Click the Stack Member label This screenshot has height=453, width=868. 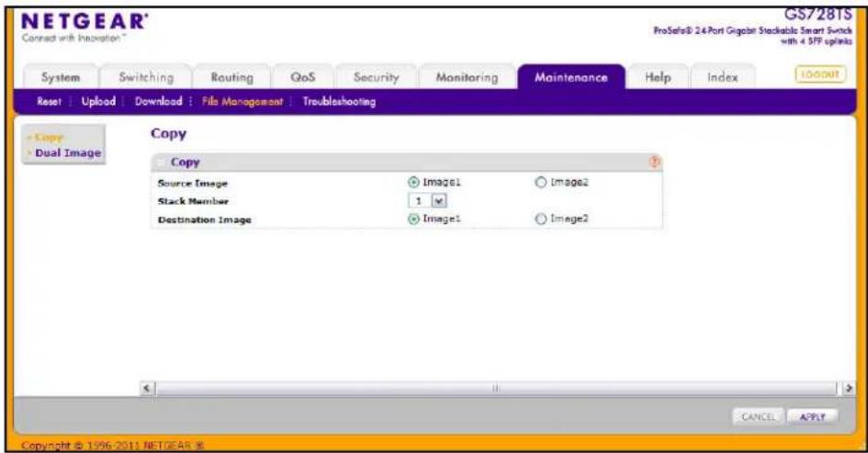(193, 201)
